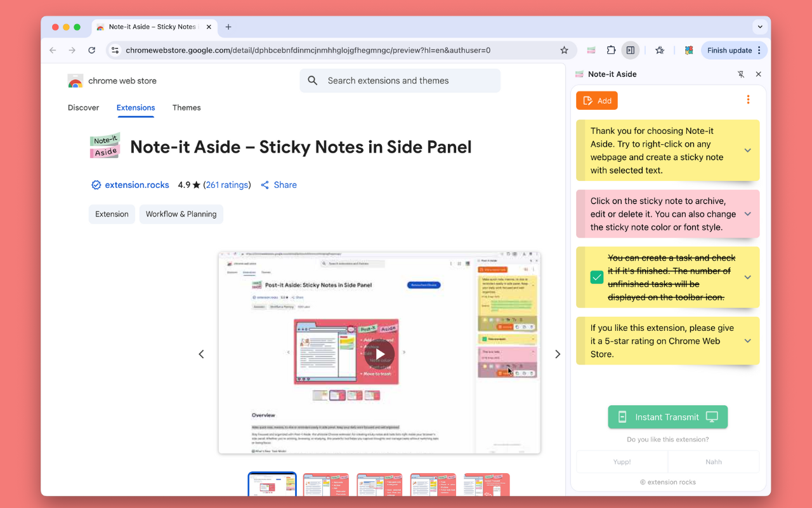Select the third preview thumbnail
The width and height of the screenshot is (812, 508).
point(379,485)
